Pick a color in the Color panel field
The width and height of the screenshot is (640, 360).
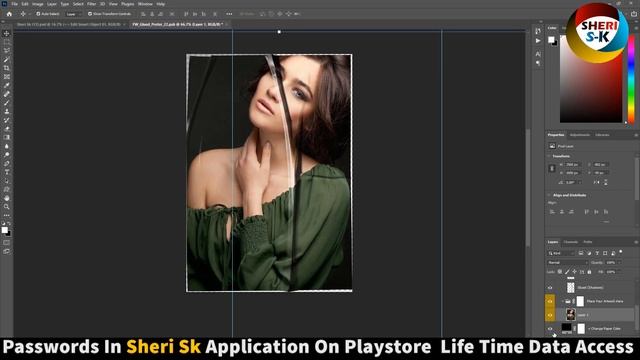[x=591, y=79]
